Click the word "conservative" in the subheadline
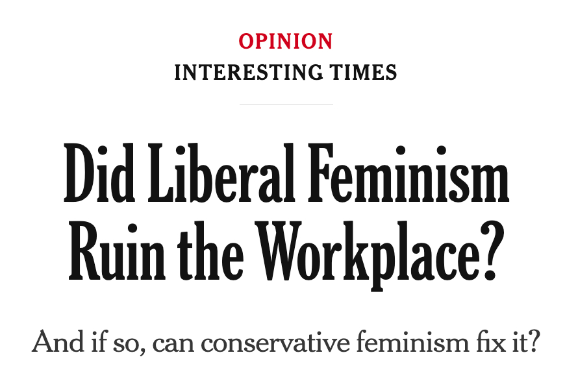This screenshot has height=392, width=578. [274, 341]
